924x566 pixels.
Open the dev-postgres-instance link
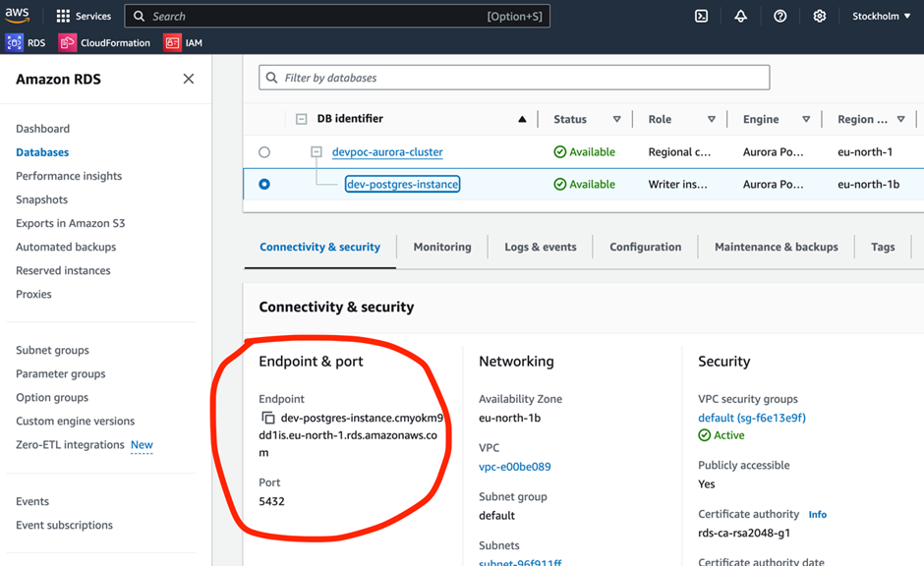[x=402, y=185]
